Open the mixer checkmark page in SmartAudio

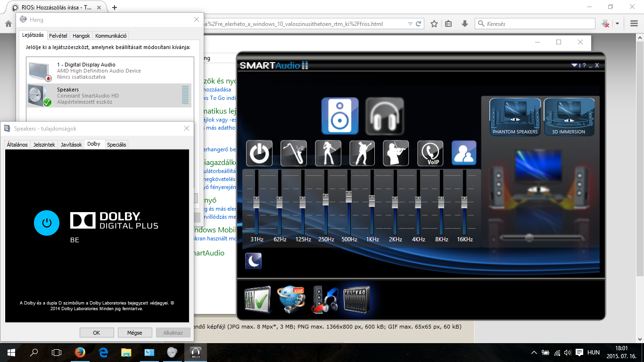click(257, 300)
